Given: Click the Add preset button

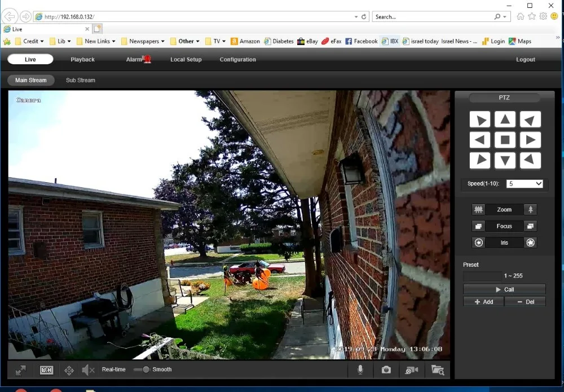Looking at the screenshot, I should click(483, 302).
